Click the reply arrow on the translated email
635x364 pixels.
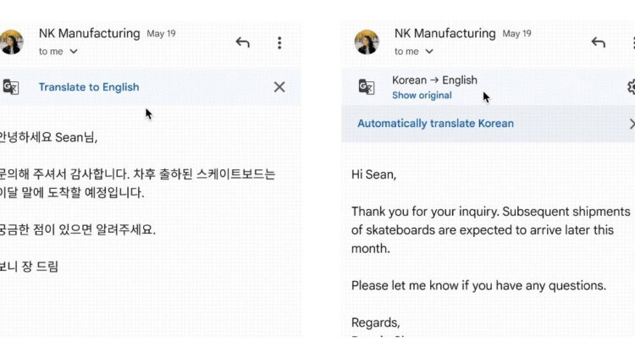coord(599,42)
